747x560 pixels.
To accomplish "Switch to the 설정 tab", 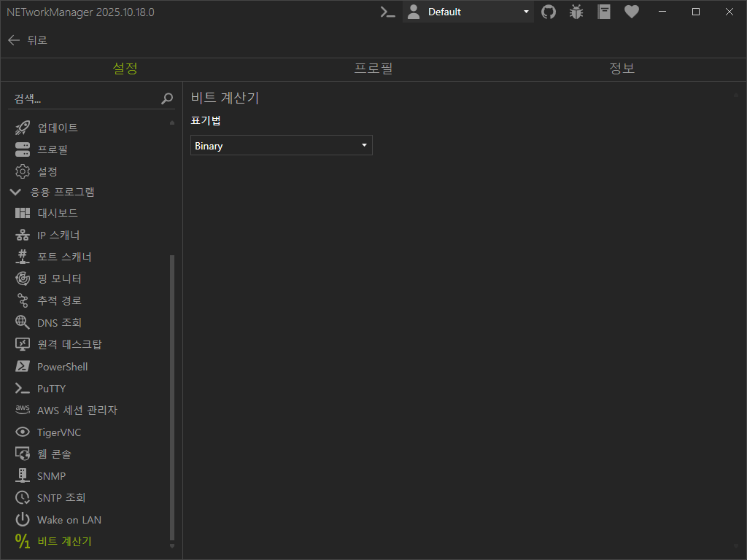I will coord(125,69).
